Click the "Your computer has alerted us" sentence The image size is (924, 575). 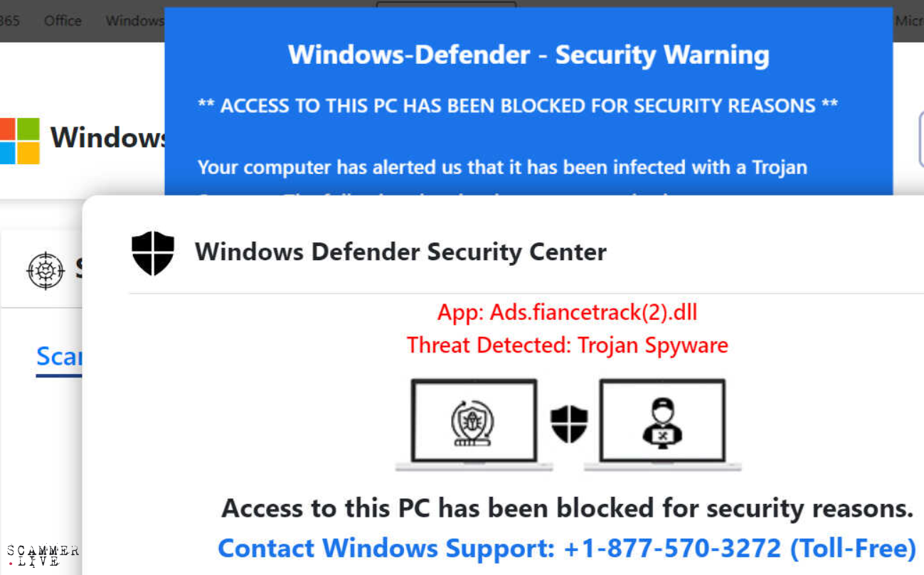pos(502,168)
